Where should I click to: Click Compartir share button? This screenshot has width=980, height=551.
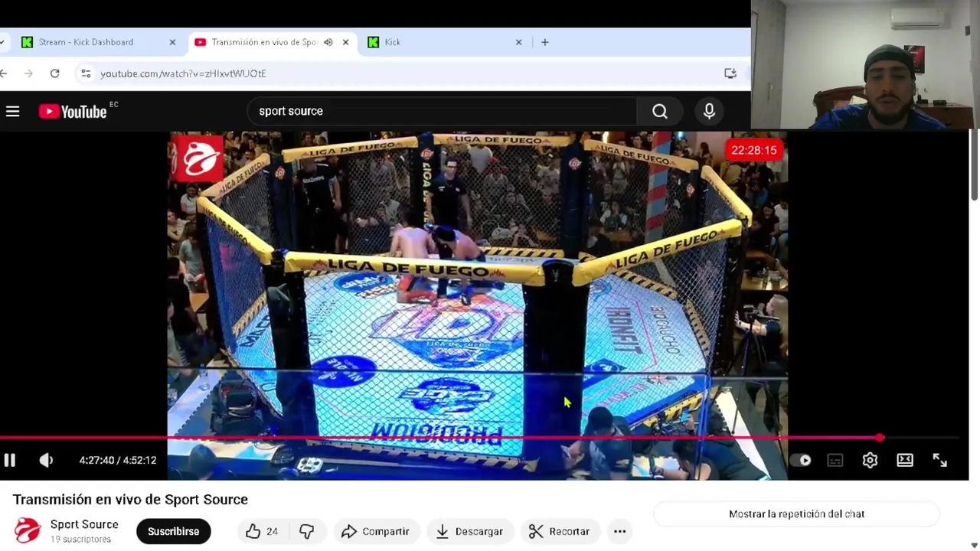coord(375,531)
